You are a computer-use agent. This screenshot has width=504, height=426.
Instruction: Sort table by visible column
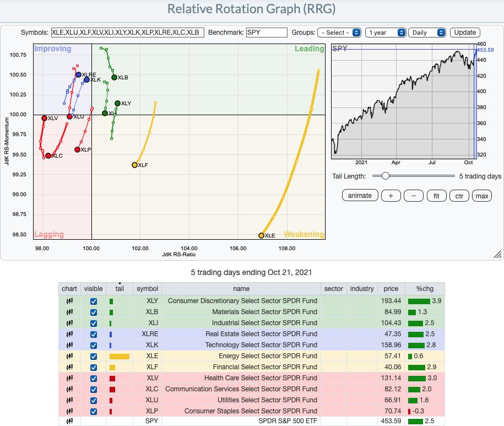click(93, 289)
